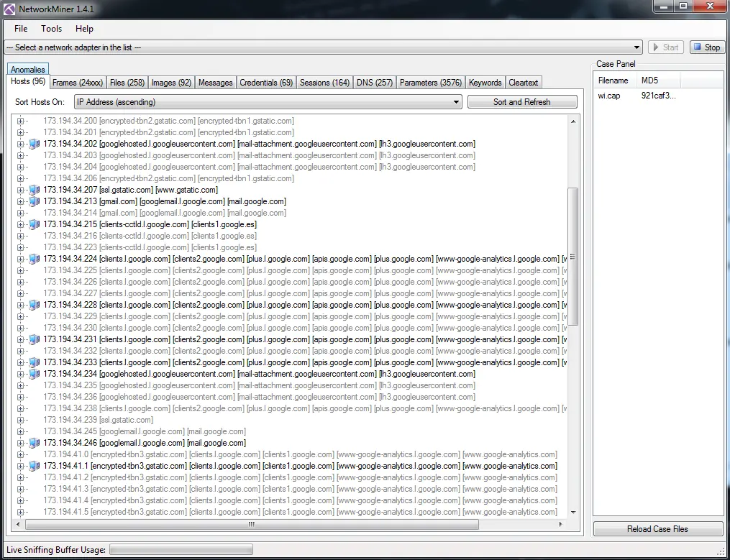
Task: Open the network adapter selection dropdown
Action: pyautogui.click(x=637, y=47)
